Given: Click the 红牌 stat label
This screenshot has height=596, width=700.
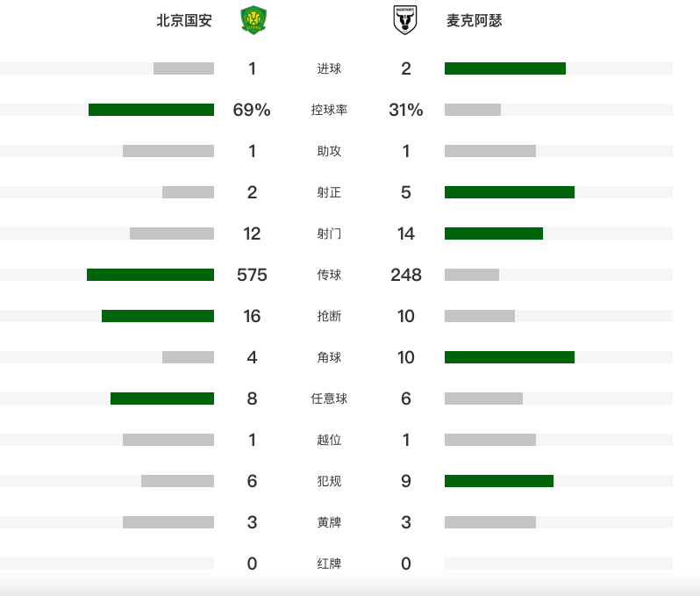Looking at the screenshot, I should pos(329,564).
